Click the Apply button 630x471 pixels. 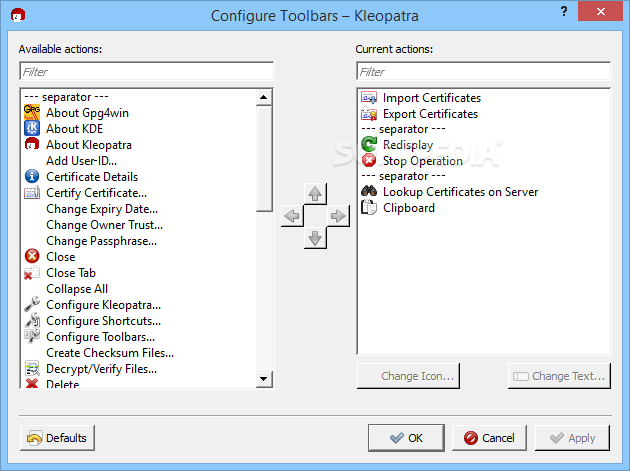pyautogui.click(x=572, y=438)
